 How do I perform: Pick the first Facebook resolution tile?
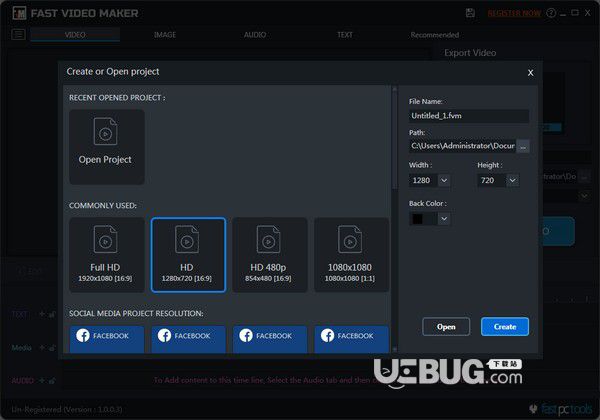[x=107, y=339]
